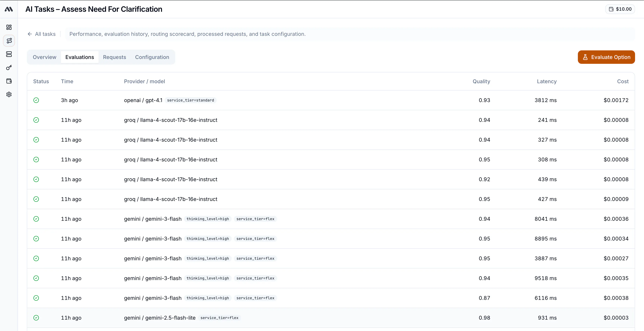Select groq llama-4-scout row with 241 ms latency
This screenshot has height=331, width=644.
point(331,120)
